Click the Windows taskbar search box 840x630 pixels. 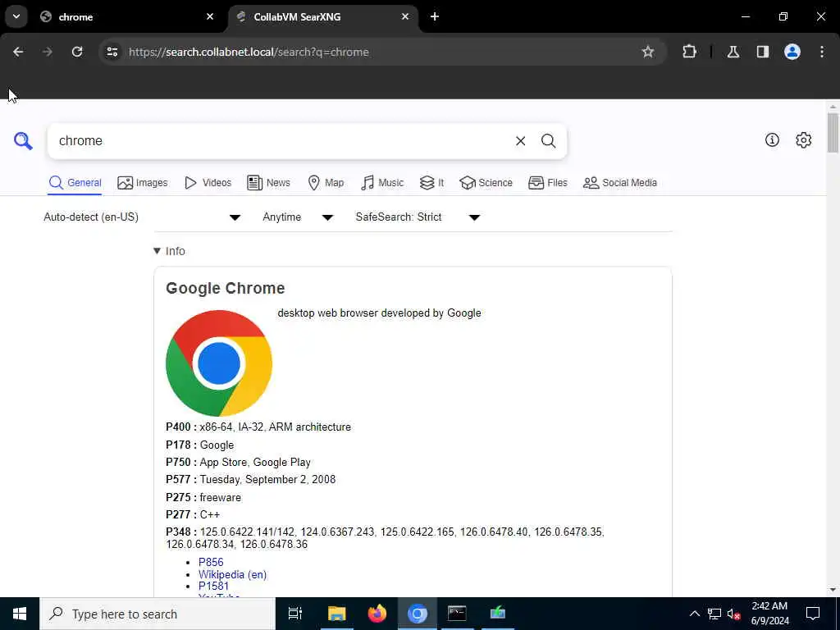(157, 614)
